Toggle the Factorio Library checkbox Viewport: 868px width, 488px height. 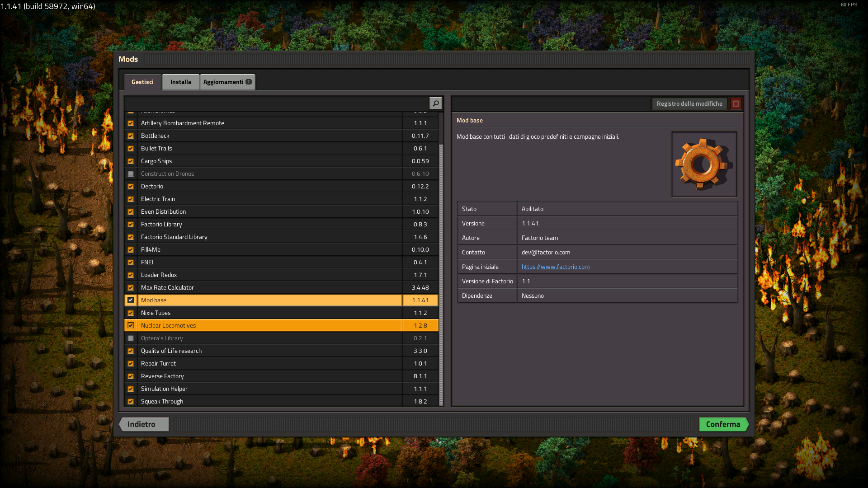(x=131, y=224)
